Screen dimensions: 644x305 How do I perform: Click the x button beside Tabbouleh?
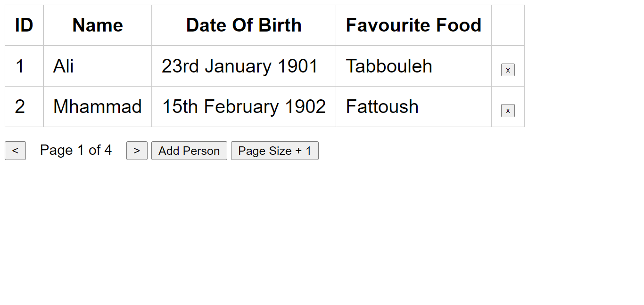tap(508, 70)
